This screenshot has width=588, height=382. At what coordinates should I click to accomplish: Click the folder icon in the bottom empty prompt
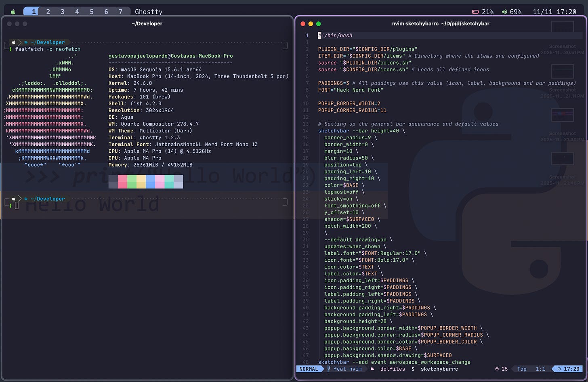point(26,199)
